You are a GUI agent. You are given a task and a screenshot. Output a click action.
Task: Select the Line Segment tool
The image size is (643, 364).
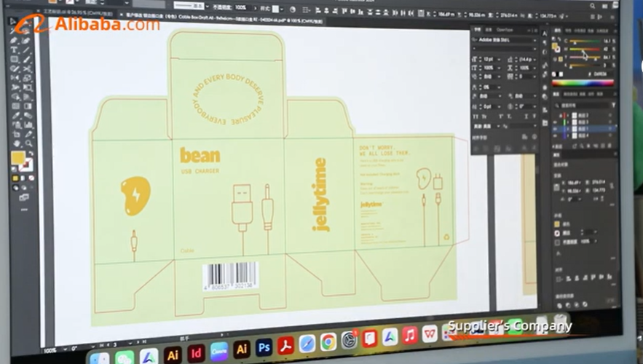(27, 50)
